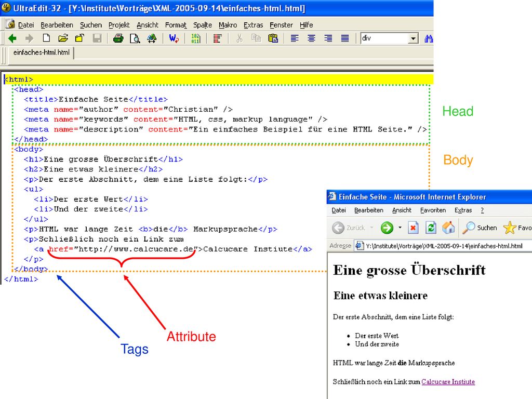Follow the Calcucare Institute link in browser
The width and height of the screenshot is (532, 399).
click(x=448, y=382)
